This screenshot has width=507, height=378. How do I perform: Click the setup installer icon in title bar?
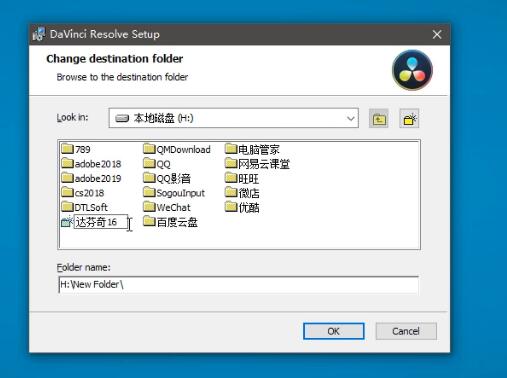(39, 34)
